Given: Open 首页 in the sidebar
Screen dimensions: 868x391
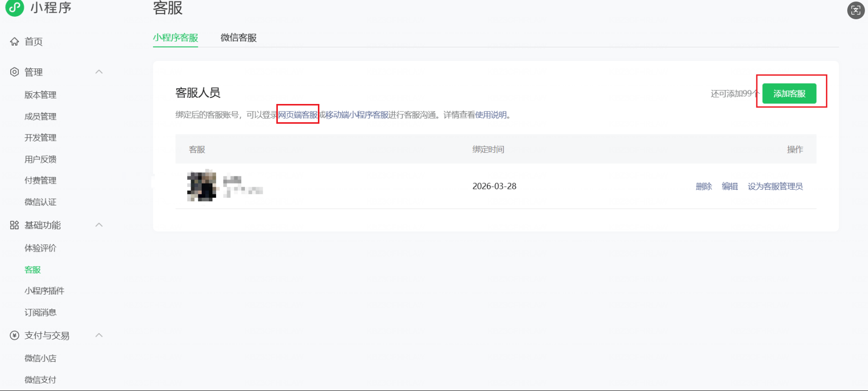Looking at the screenshot, I should 33,42.
